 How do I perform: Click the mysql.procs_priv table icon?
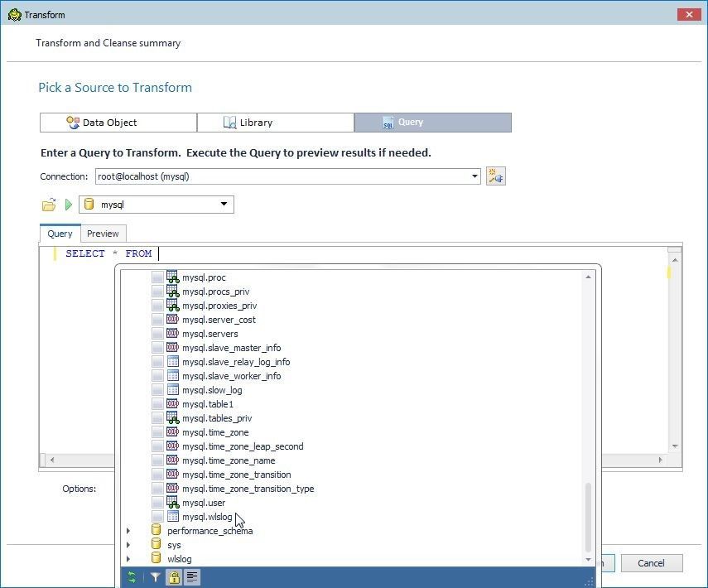click(172, 291)
